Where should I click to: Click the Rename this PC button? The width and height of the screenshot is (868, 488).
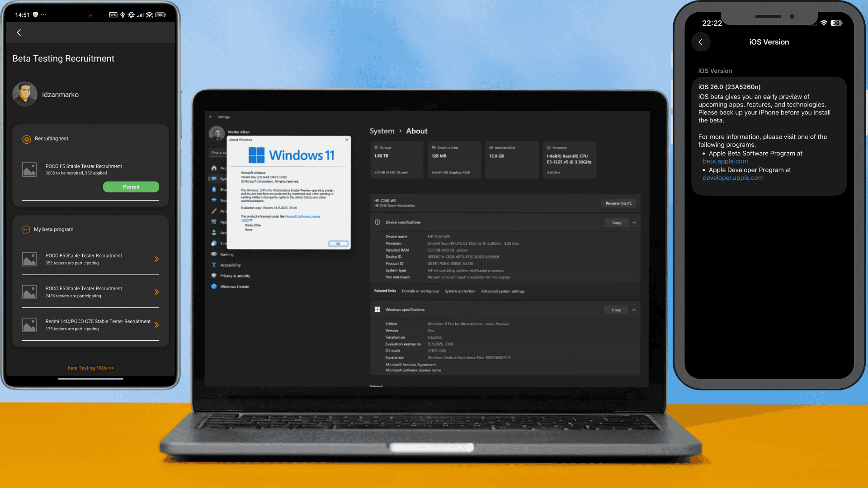pos(618,203)
